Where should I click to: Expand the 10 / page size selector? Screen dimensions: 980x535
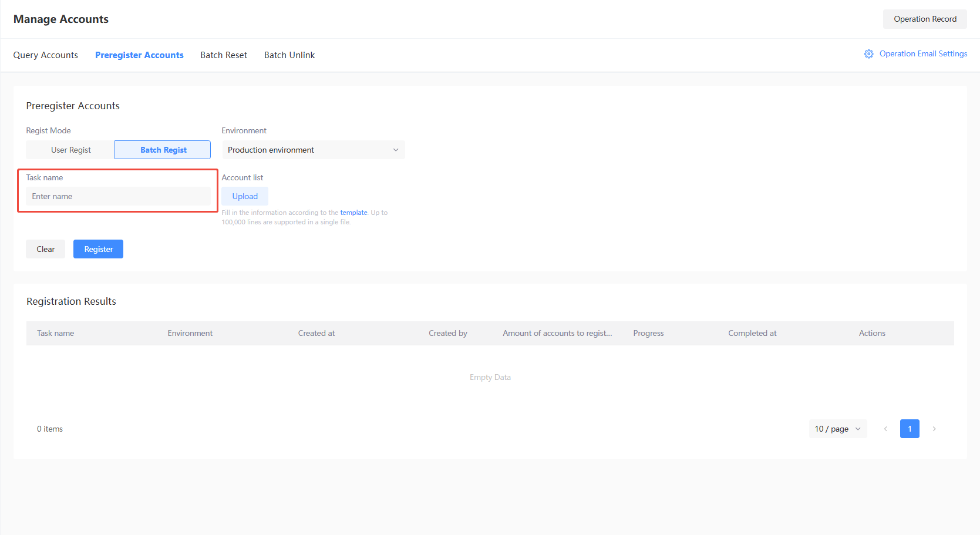pos(837,429)
